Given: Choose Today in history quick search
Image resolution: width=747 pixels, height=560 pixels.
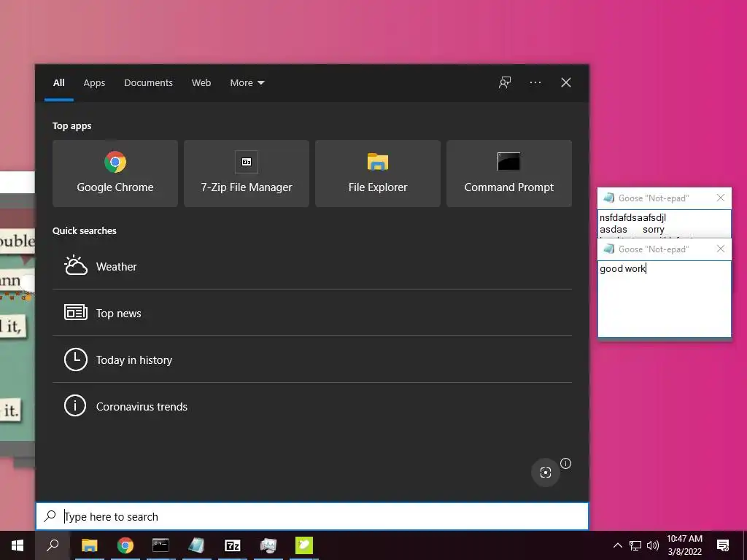Looking at the screenshot, I should (312, 359).
